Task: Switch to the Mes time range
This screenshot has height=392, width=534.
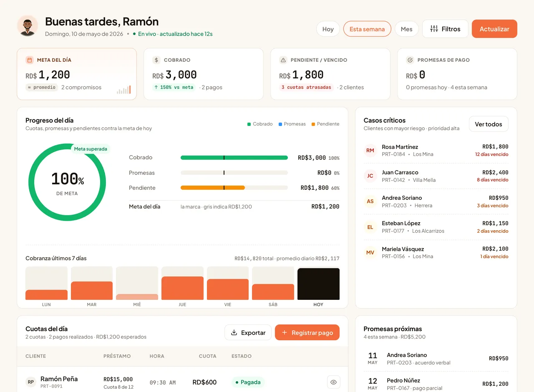Action: click(x=407, y=29)
